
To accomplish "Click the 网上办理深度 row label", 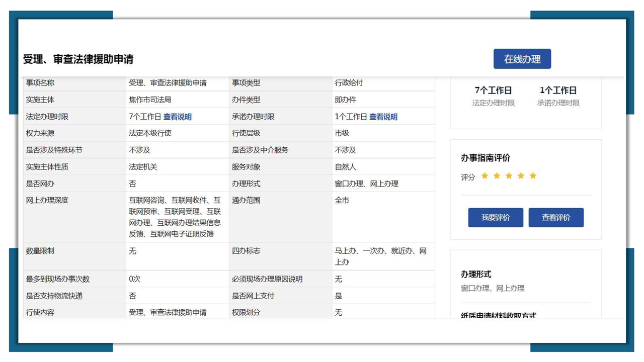I will pyautogui.click(x=47, y=200).
